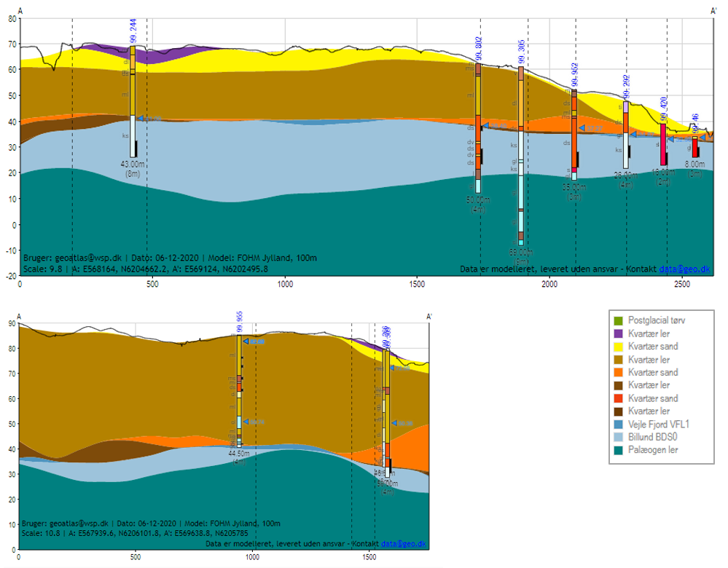Click 44.50m depth label in lower profile
Viewport: 728px width, 568px height.
pyautogui.click(x=238, y=453)
